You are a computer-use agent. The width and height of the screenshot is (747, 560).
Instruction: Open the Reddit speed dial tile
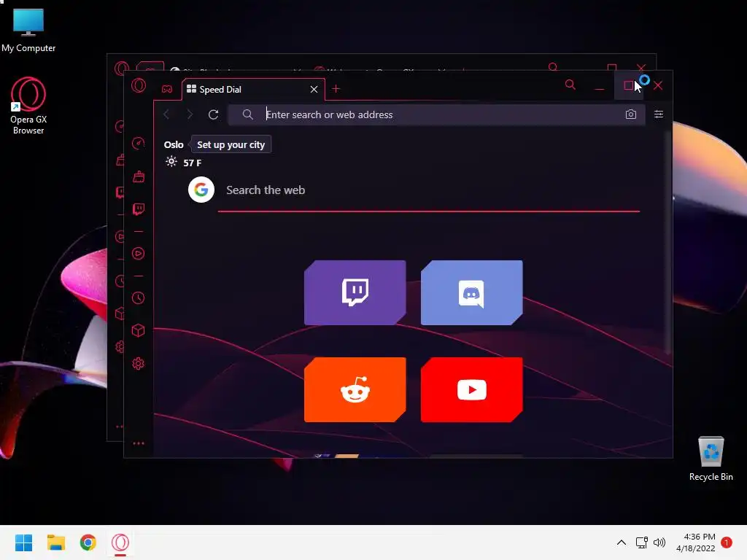(x=355, y=389)
